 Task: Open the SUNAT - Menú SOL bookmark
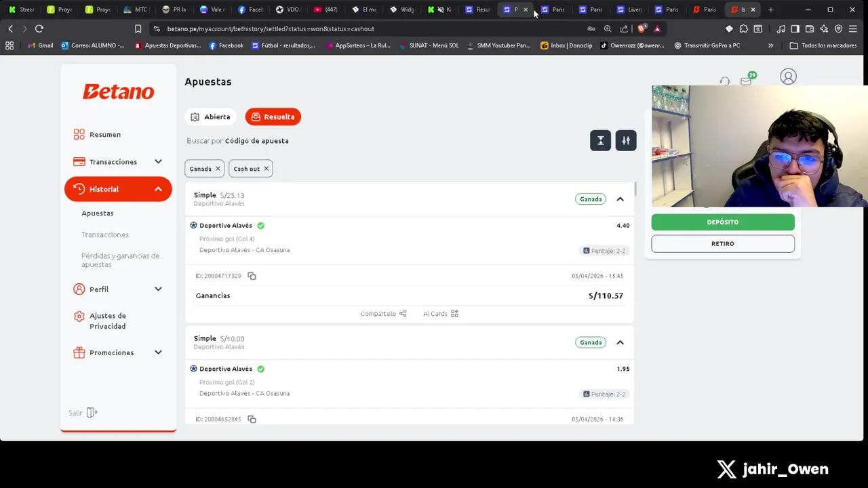tap(429, 45)
